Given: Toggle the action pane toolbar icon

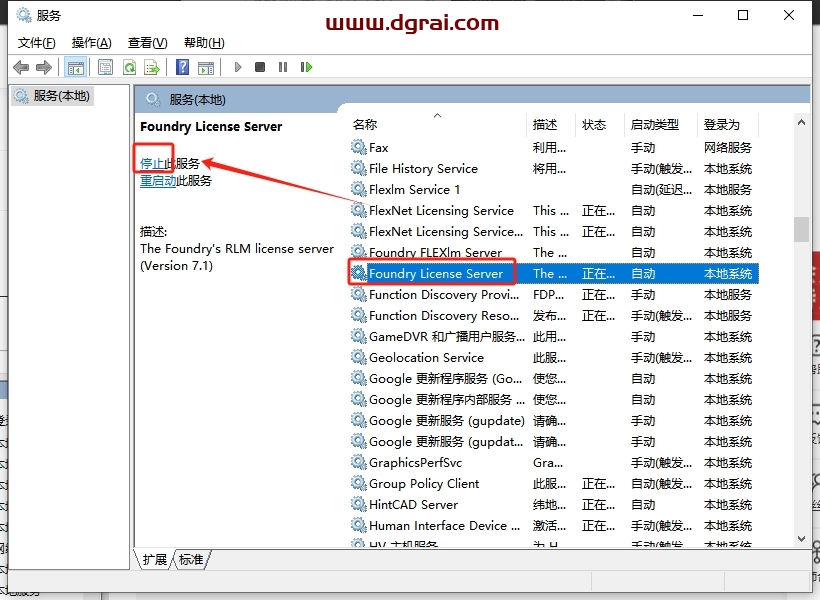Looking at the screenshot, I should (206, 67).
